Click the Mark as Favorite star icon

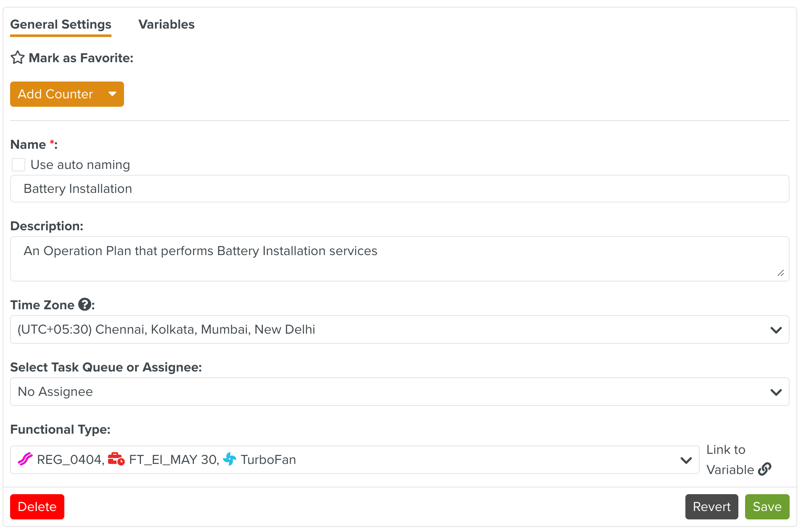[18, 58]
